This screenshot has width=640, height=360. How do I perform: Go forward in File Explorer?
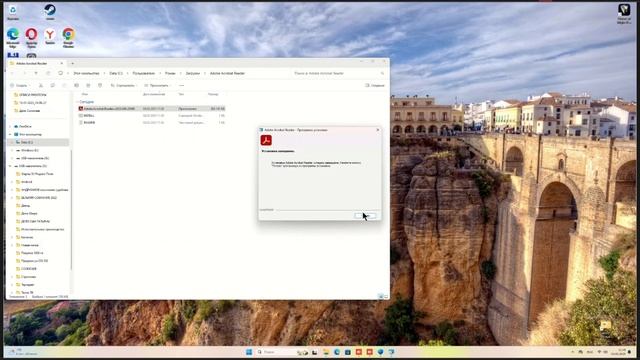(24, 73)
